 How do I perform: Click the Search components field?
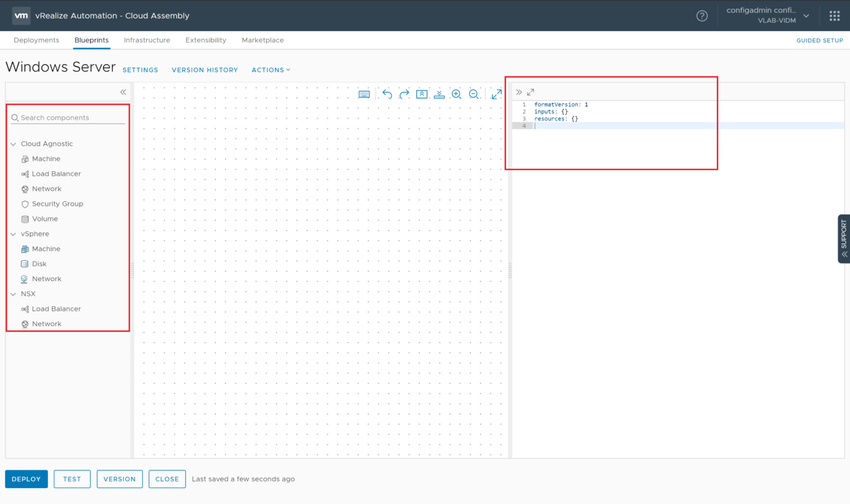[x=70, y=118]
